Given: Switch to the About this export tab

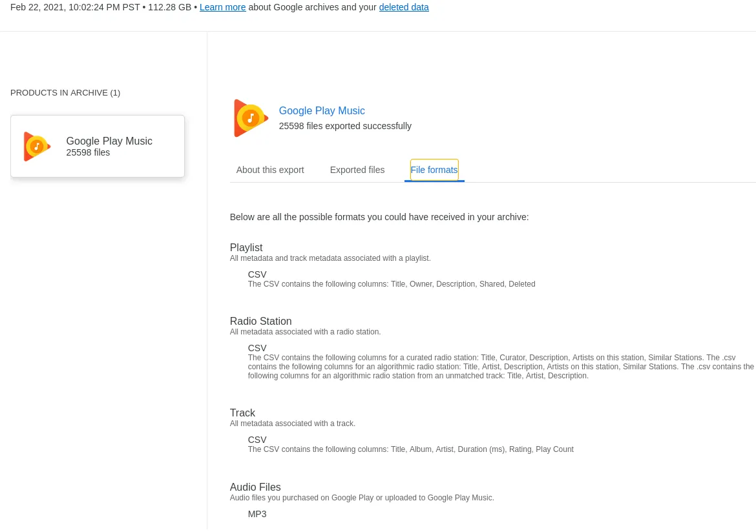Looking at the screenshot, I should coord(270,170).
